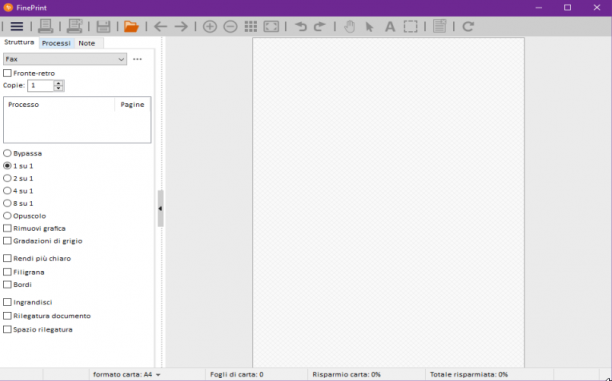Enable the Filigrana checkbox

pos(7,272)
